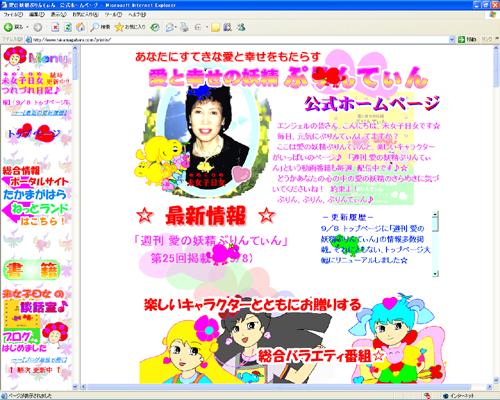Image resolution: width=500 pixels, height=400 pixels.
Task: Click the Refresh page icon
Action: click(x=68, y=27)
